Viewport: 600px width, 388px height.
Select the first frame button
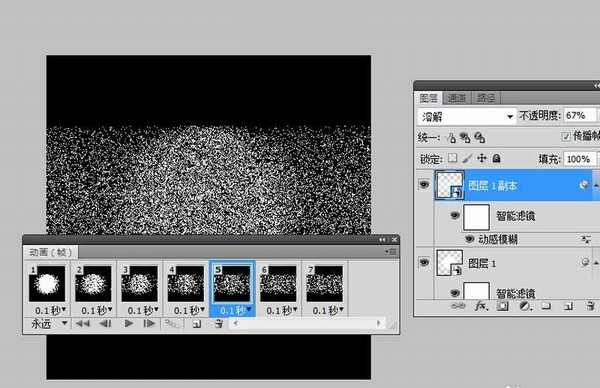click(x=82, y=324)
